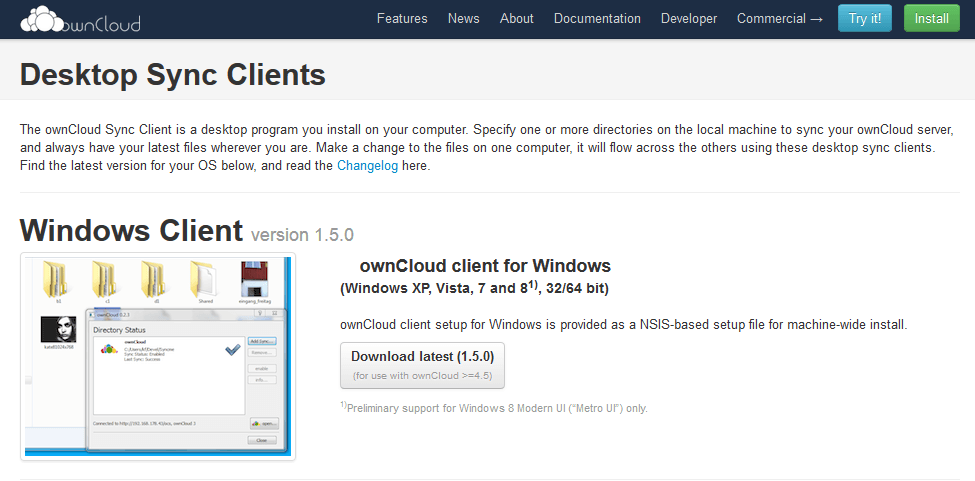Click the green Install button
Screen dimensions: 975x481
pyautogui.click(x=931, y=18)
